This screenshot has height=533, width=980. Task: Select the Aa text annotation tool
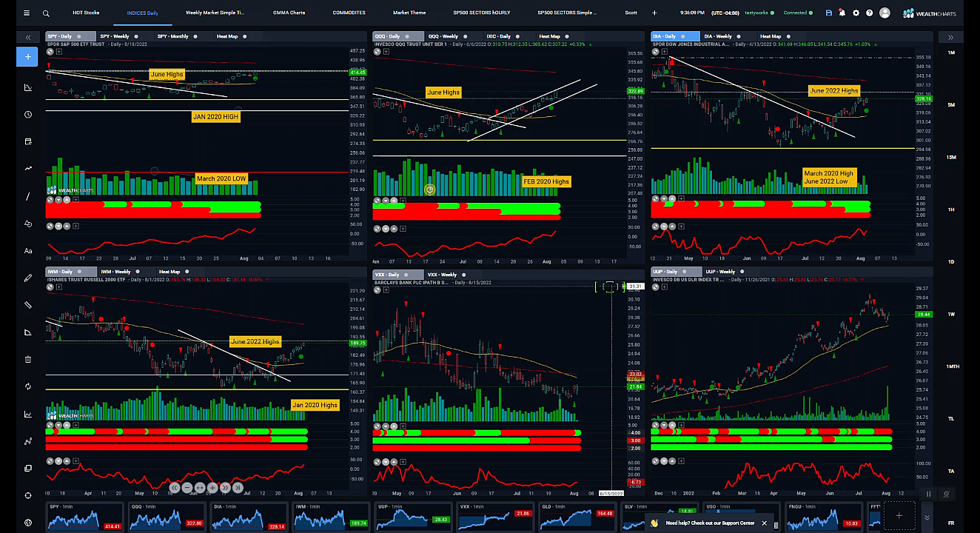tap(28, 251)
